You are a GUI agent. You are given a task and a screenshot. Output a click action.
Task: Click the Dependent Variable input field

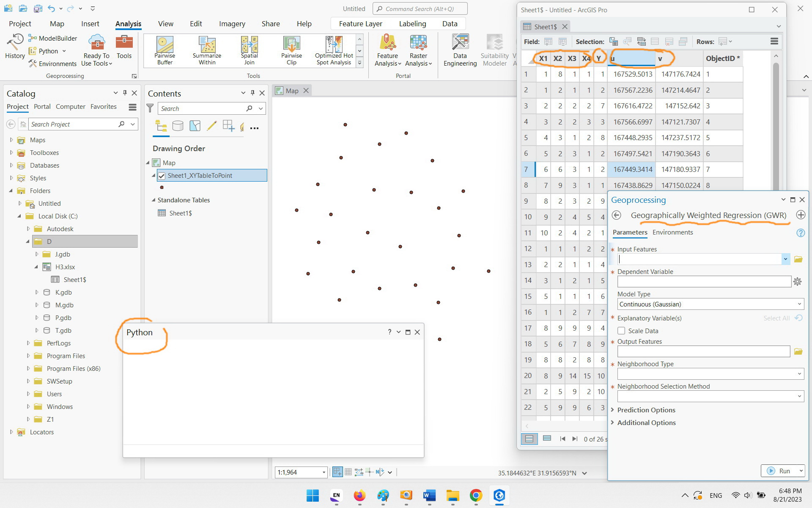point(704,282)
